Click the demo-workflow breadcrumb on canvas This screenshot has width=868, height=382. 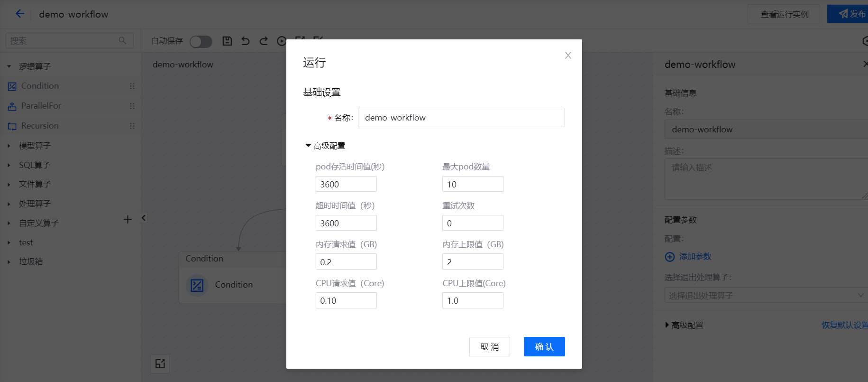tap(183, 65)
